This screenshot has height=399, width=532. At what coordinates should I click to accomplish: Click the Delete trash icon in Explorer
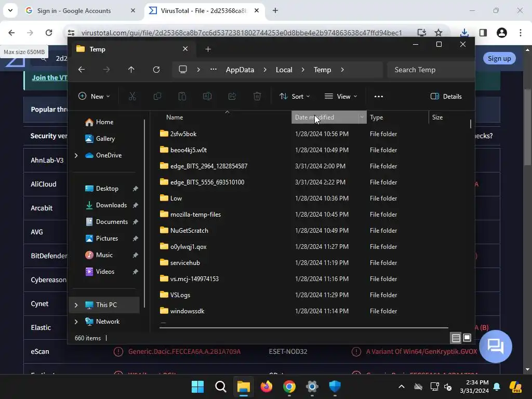(257, 96)
